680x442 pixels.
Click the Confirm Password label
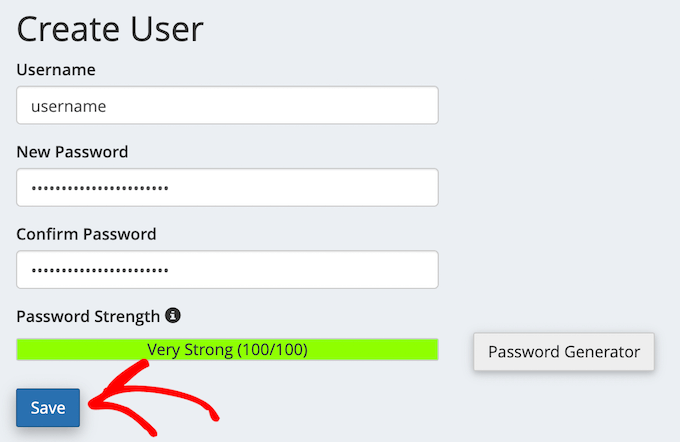pyautogui.click(x=86, y=234)
